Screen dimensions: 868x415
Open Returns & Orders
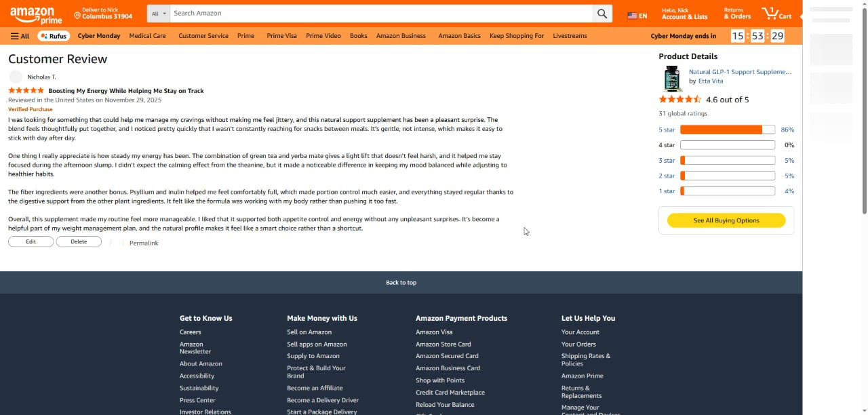pyautogui.click(x=737, y=14)
